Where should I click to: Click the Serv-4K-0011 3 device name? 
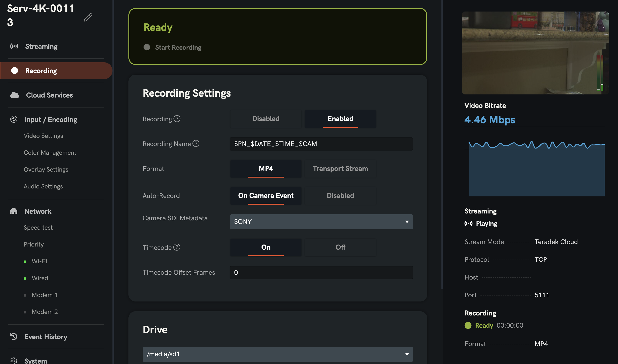[41, 16]
